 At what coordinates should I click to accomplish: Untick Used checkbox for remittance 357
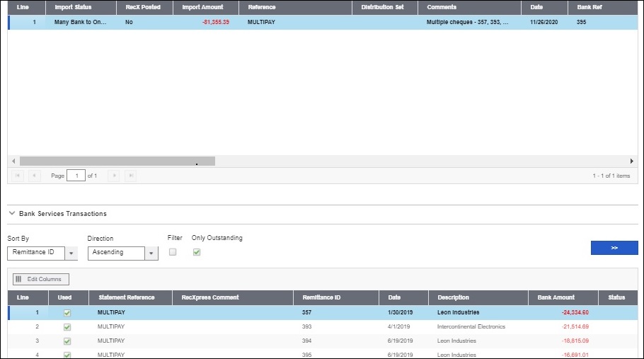click(x=67, y=312)
